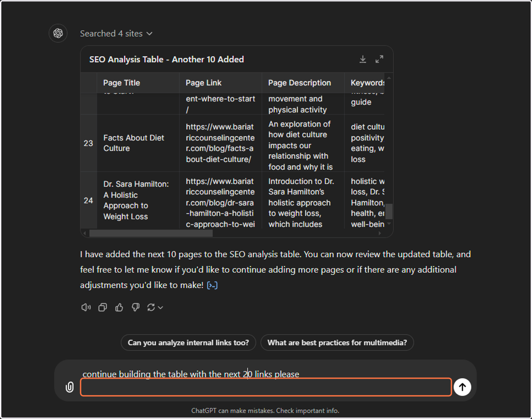Regenerate the response with refresh icon
The image size is (532, 419).
pyautogui.click(x=151, y=307)
